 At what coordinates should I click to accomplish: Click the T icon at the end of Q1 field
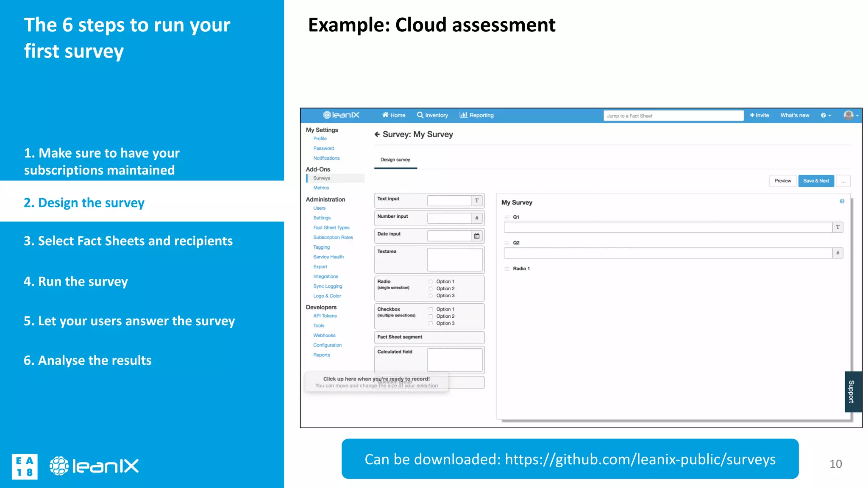838,227
